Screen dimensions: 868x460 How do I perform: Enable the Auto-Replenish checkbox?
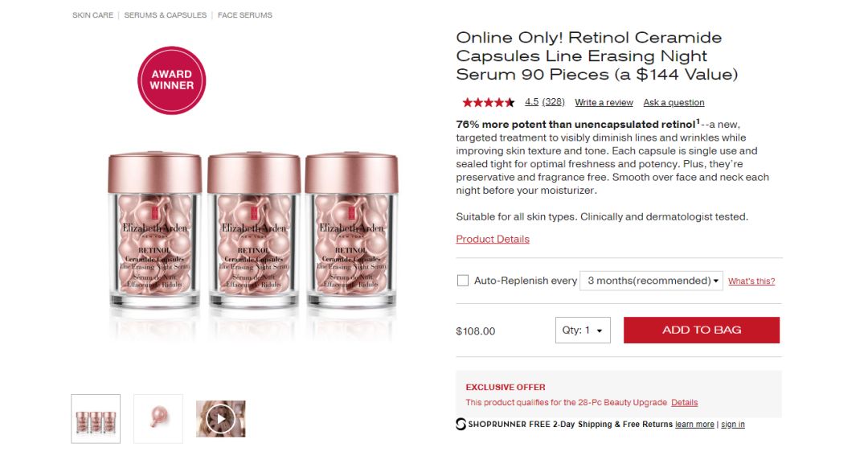[463, 281]
